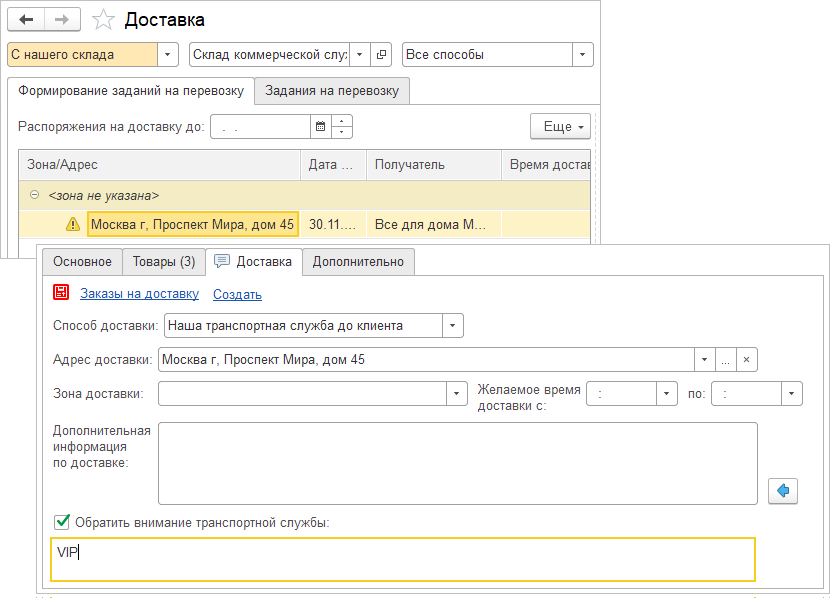Toggle Обратить внимание транспортной службы checkbox
835x598 pixels.
[x=62, y=521]
